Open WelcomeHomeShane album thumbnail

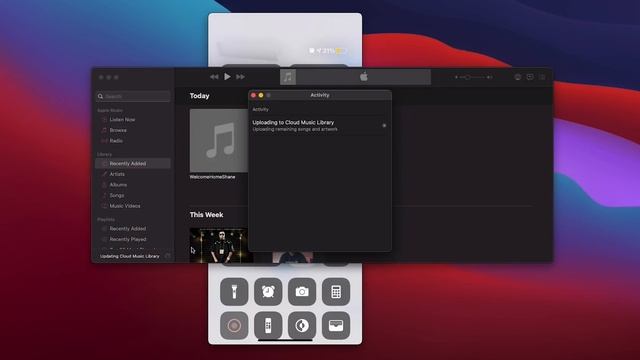(x=219, y=140)
